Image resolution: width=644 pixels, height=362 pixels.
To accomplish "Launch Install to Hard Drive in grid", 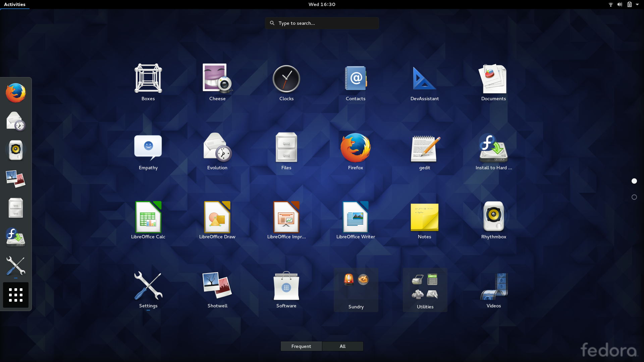I will (x=493, y=152).
